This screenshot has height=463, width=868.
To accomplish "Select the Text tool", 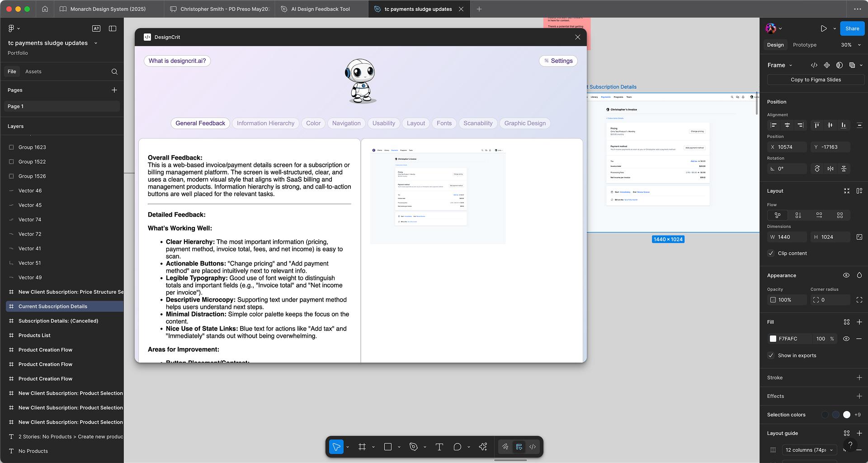I will click(x=439, y=446).
